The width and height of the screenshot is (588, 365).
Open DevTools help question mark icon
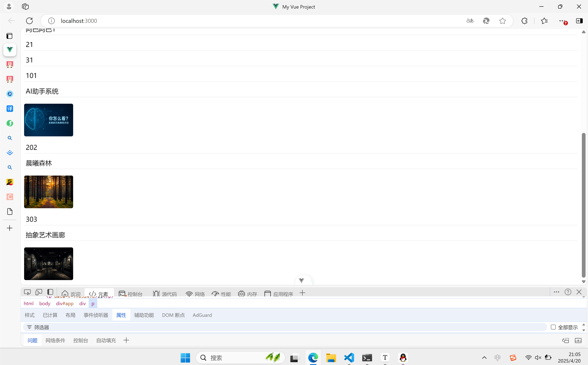568,292
